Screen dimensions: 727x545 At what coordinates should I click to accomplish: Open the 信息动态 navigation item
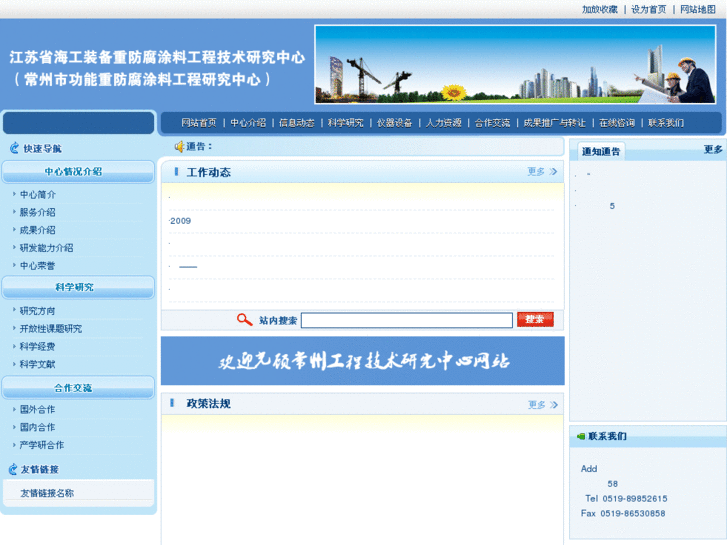pos(297,123)
